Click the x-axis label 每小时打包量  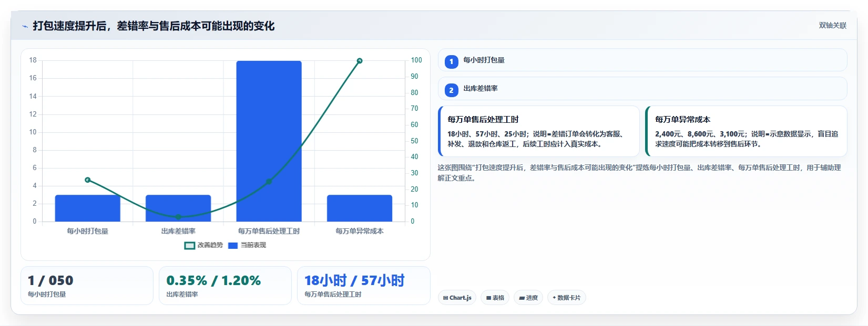click(87, 231)
